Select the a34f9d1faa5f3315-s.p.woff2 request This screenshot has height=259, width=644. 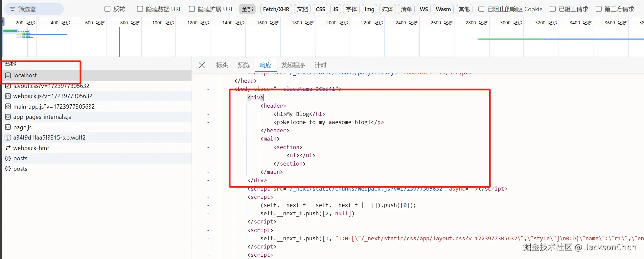(x=97, y=138)
